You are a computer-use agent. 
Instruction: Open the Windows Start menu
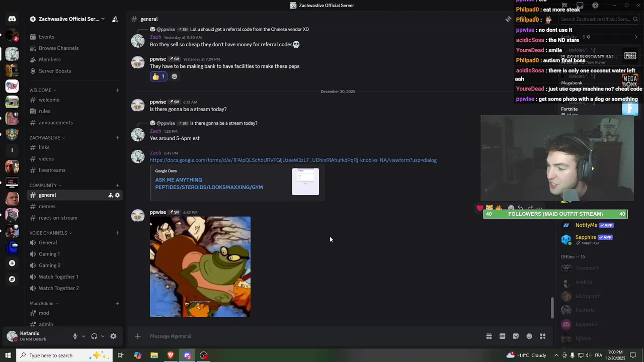tap(8, 355)
